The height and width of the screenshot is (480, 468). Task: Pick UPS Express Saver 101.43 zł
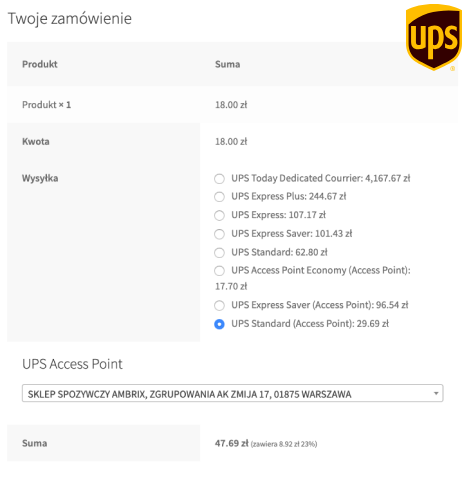tap(219, 234)
